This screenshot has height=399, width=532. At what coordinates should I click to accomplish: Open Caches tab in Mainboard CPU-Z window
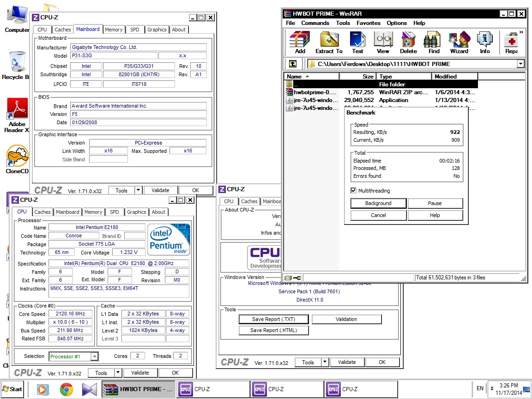[63, 30]
